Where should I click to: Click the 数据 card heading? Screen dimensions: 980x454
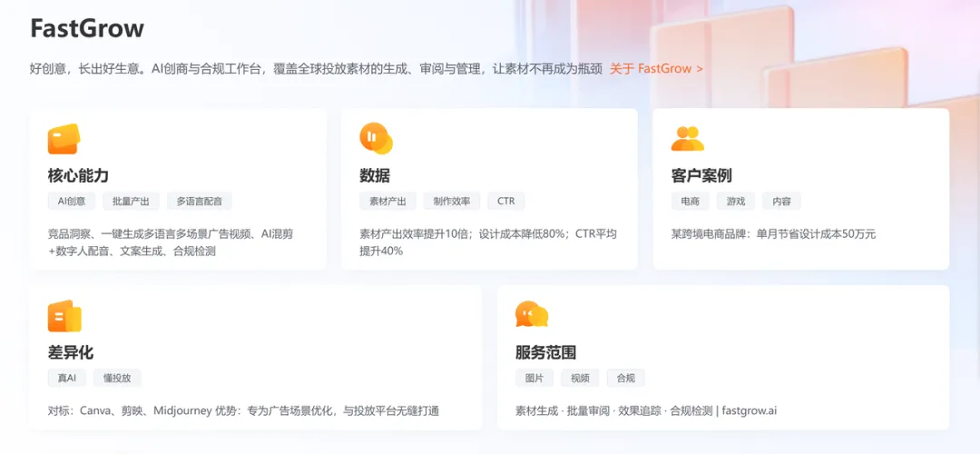coord(375,176)
